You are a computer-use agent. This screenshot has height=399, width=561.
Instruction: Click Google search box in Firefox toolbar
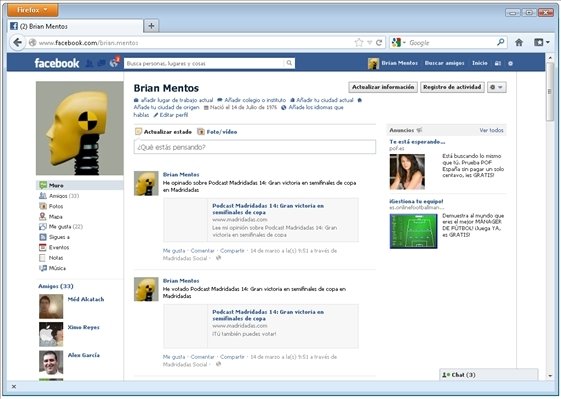pos(452,43)
